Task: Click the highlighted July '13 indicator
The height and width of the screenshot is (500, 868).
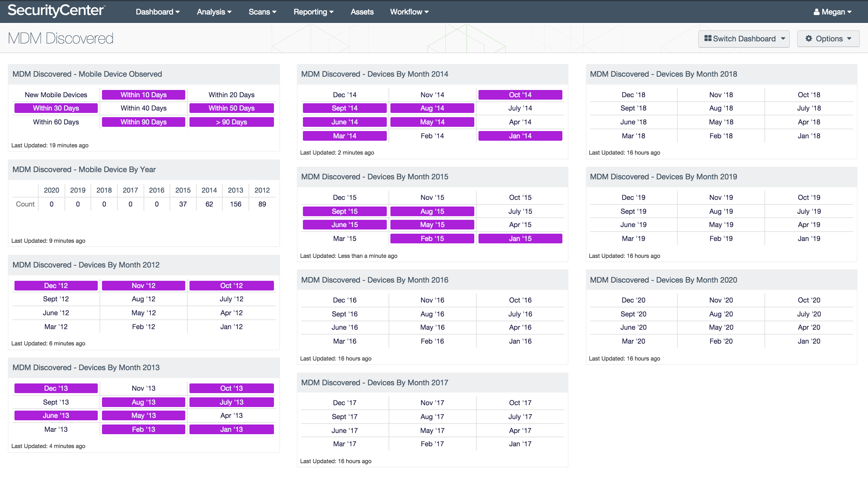Action: [232, 402]
